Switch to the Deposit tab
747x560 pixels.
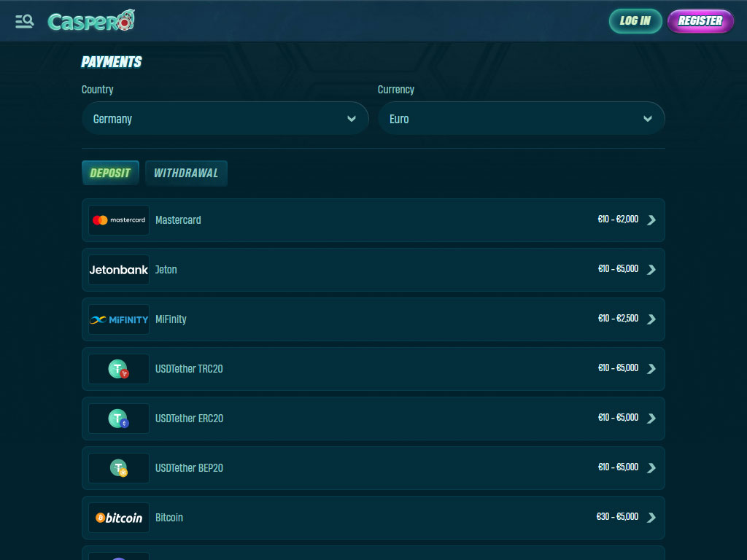110,174
